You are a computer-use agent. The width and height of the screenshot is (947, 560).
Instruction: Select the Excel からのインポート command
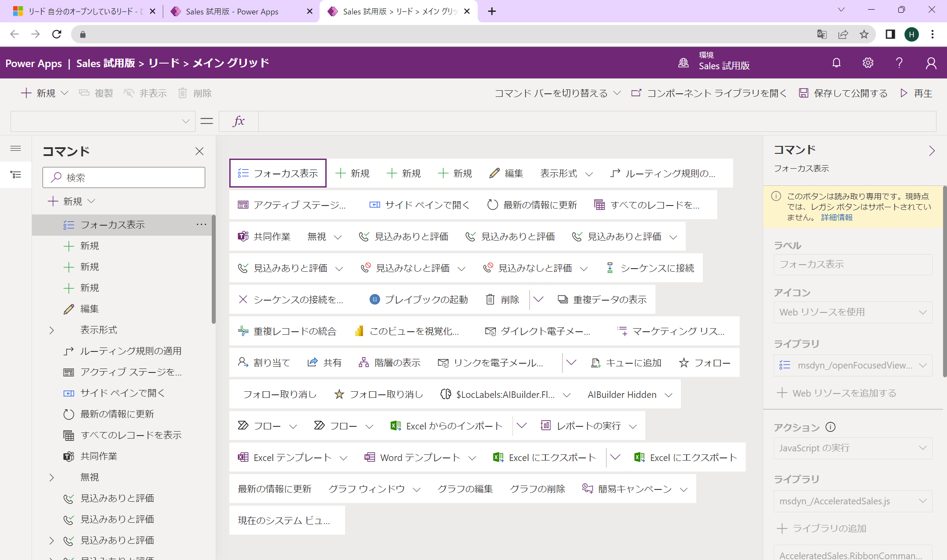coord(446,426)
